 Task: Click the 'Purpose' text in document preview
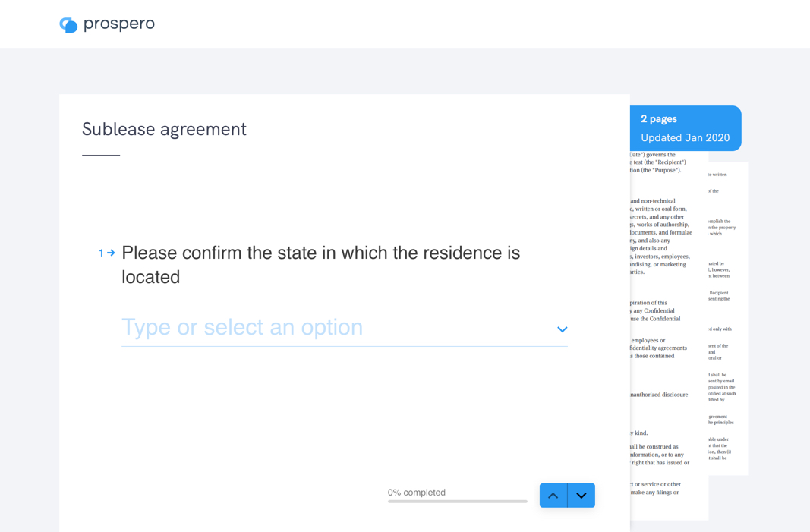click(667, 170)
